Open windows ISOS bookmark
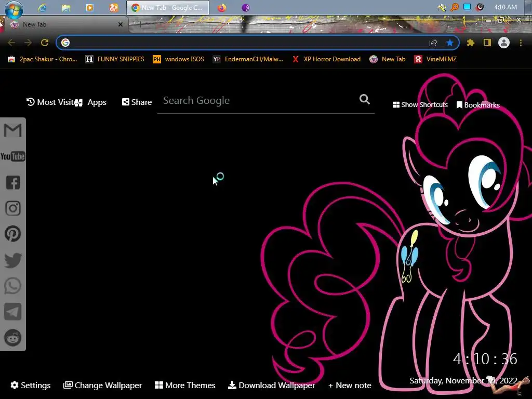532x399 pixels. (179, 59)
